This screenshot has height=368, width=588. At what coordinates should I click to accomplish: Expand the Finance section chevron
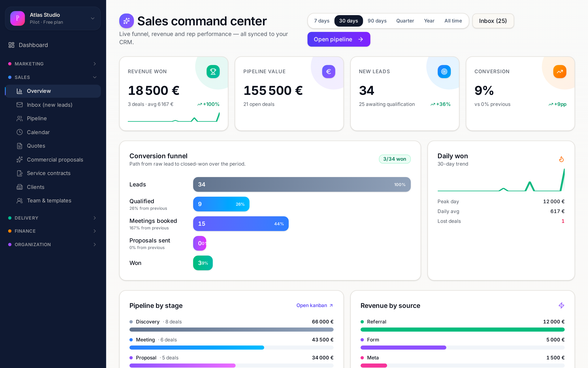click(x=95, y=231)
